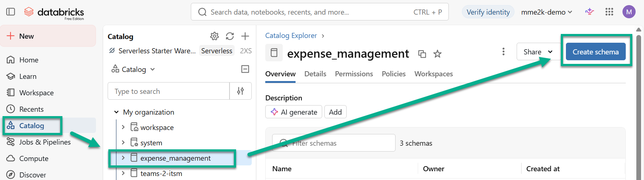
Task: Select expense_management in catalog tree
Action: 176,158
